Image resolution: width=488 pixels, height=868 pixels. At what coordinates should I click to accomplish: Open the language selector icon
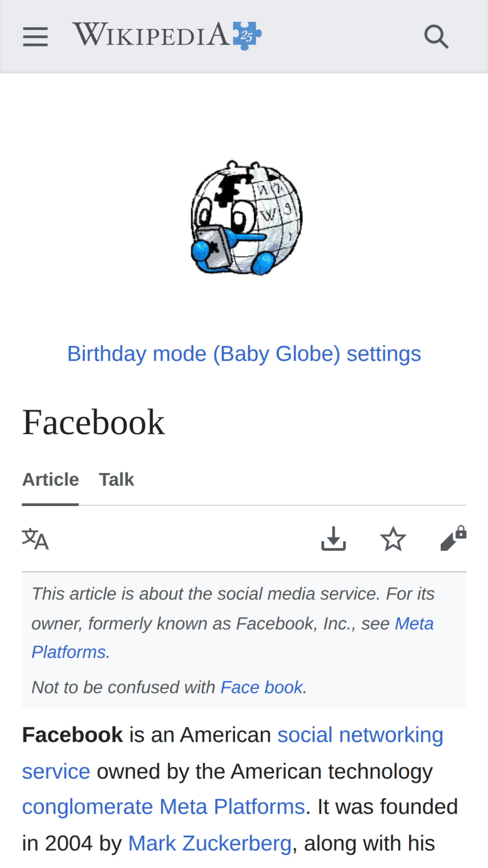[35, 539]
